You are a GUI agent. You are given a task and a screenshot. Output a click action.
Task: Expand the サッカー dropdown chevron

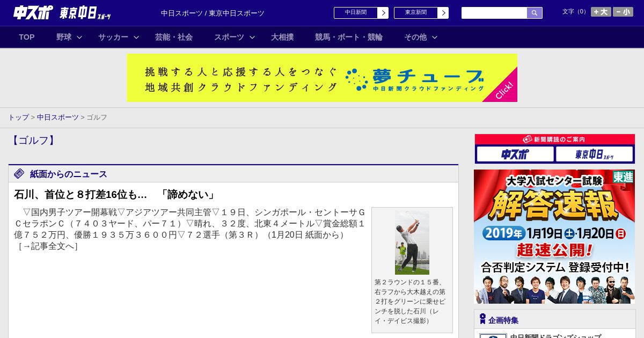point(136,37)
